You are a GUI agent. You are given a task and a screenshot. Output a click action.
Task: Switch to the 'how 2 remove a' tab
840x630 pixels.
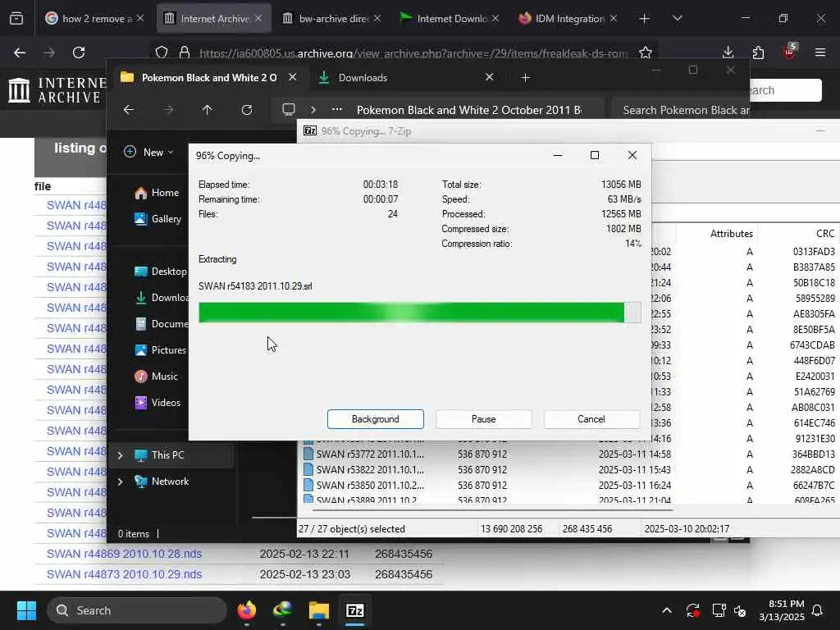[94, 19]
